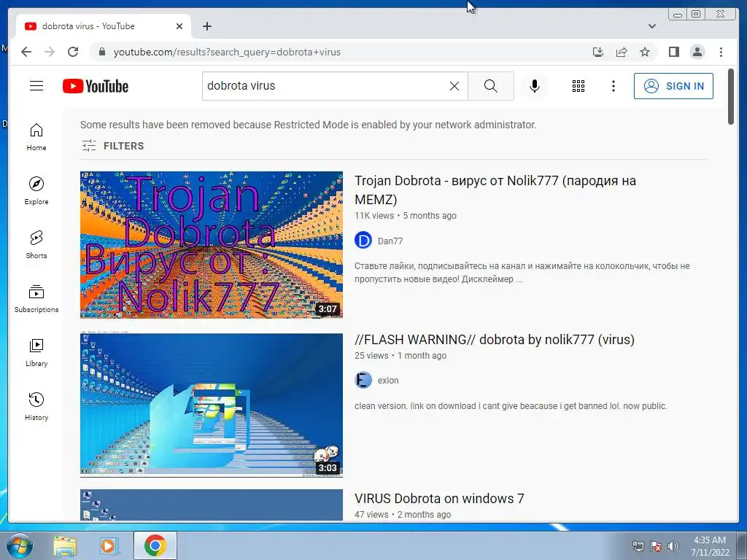Image resolution: width=747 pixels, height=560 pixels.
Task: Reload the page
Action: [73, 52]
